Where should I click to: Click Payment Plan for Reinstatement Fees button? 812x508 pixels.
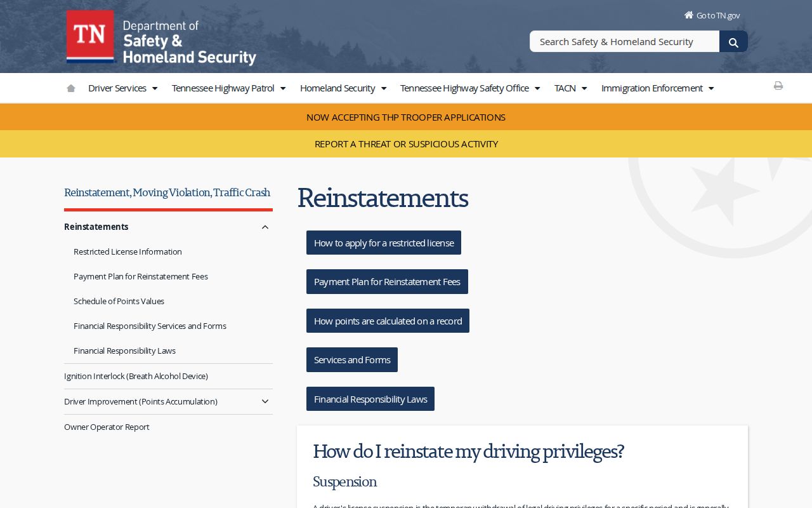pos(387,282)
